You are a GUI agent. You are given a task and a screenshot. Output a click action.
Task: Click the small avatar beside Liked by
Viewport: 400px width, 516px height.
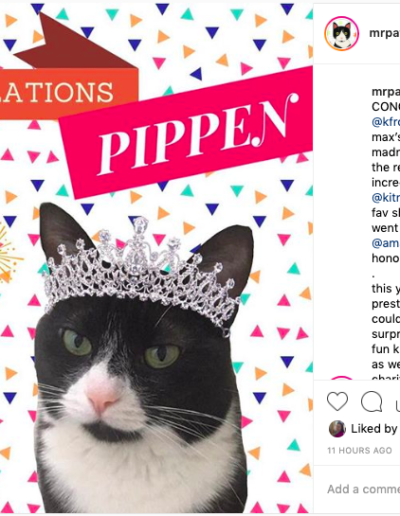tap(337, 429)
